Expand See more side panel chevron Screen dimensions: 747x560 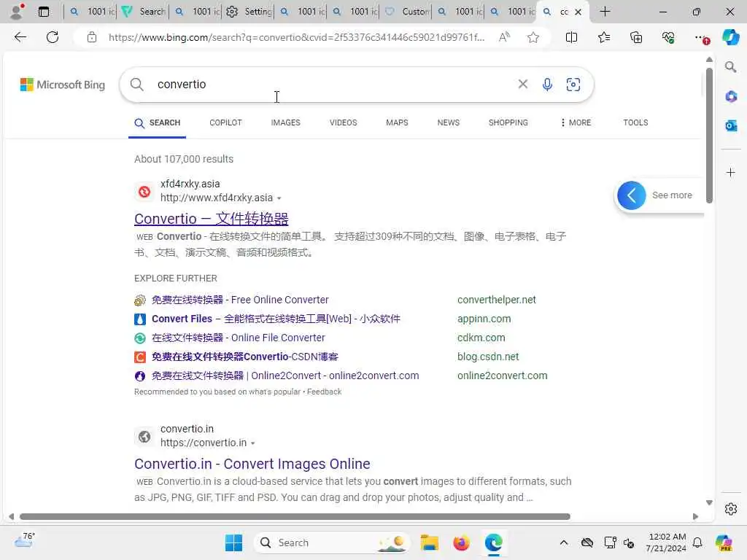pyautogui.click(x=631, y=195)
